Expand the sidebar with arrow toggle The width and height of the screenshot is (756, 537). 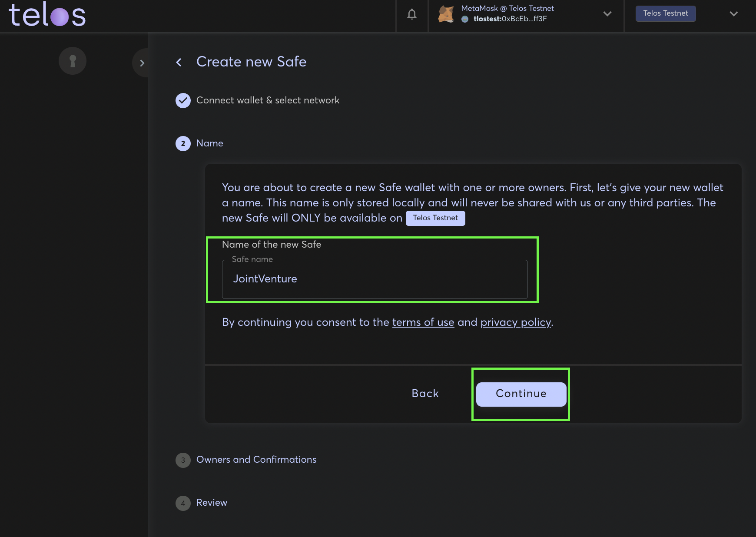coord(142,63)
